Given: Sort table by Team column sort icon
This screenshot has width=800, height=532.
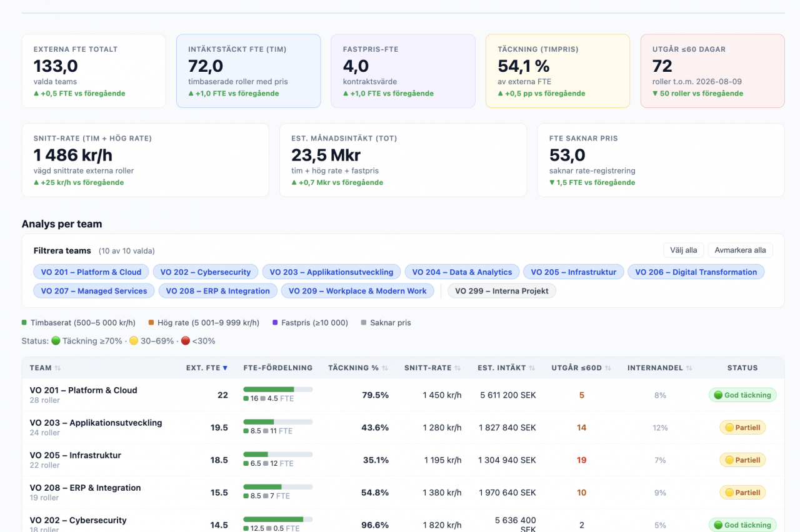Looking at the screenshot, I should tap(58, 368).
